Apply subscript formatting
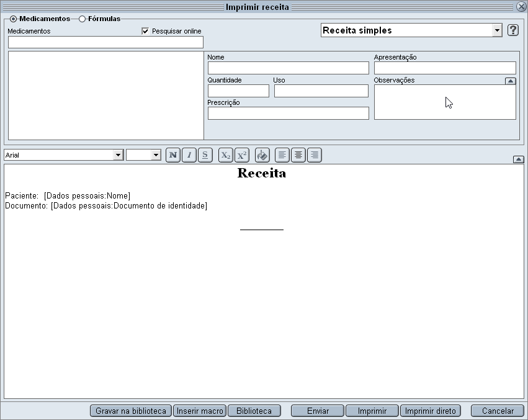The height and width of the screenshot is (420, 528). click(226, 155)
